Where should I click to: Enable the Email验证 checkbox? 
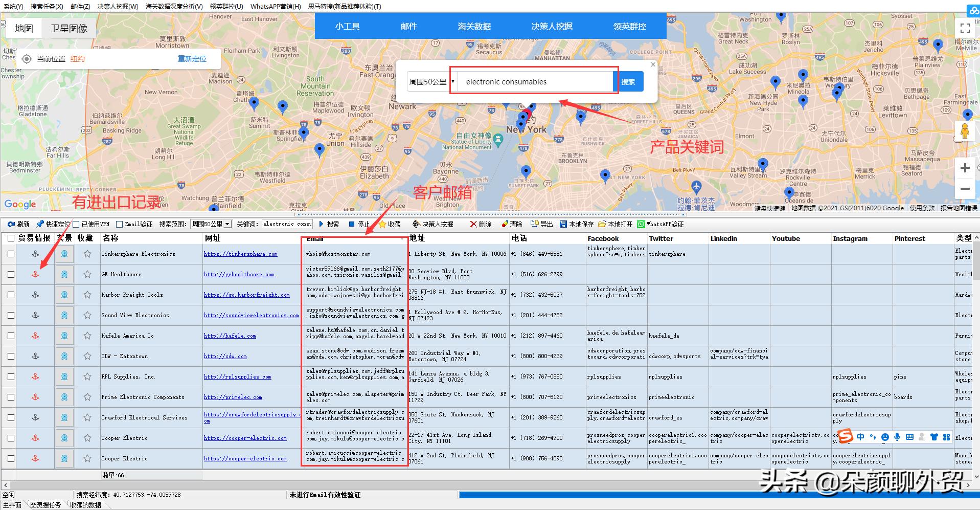(x=119, y=224)
